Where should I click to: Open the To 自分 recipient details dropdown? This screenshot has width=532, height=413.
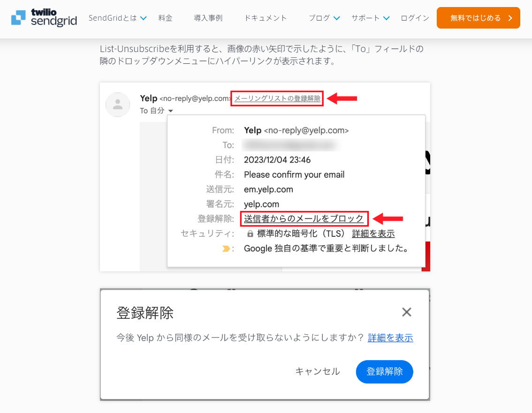click(x=155, y=111)
